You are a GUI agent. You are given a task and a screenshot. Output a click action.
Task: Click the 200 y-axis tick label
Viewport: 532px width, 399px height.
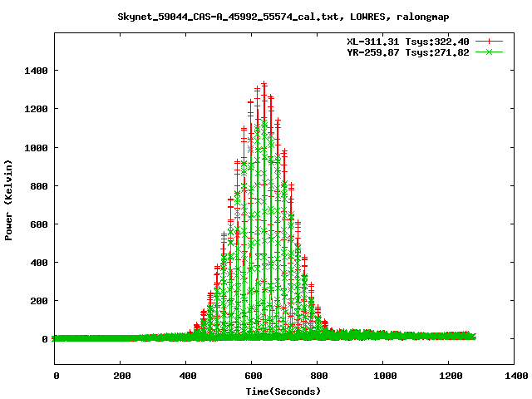tap(39, 301)
